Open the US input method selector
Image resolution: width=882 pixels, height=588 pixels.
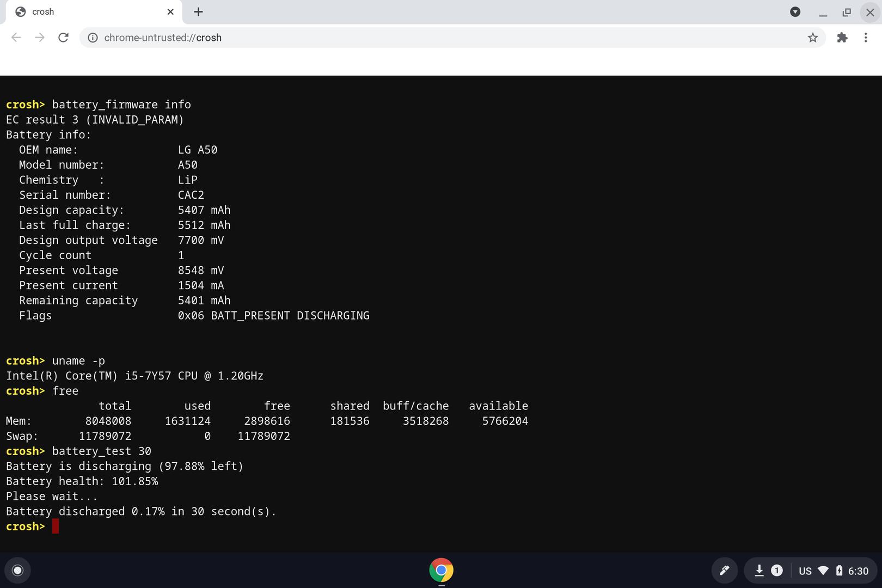[x=805, y=571]
